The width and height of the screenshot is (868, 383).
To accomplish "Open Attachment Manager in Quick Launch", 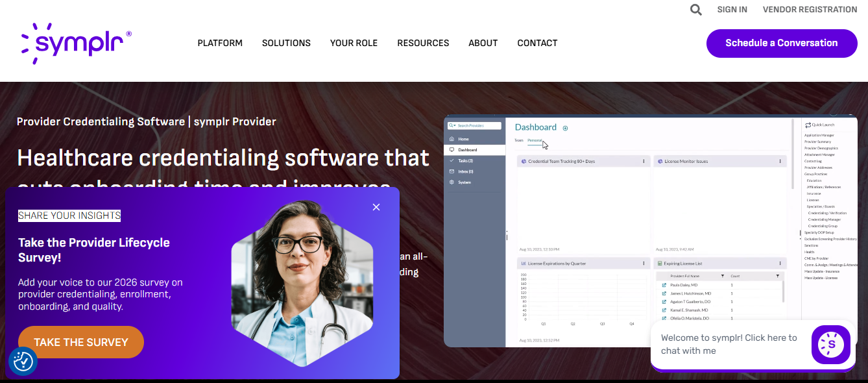I will tap(819, 154).
